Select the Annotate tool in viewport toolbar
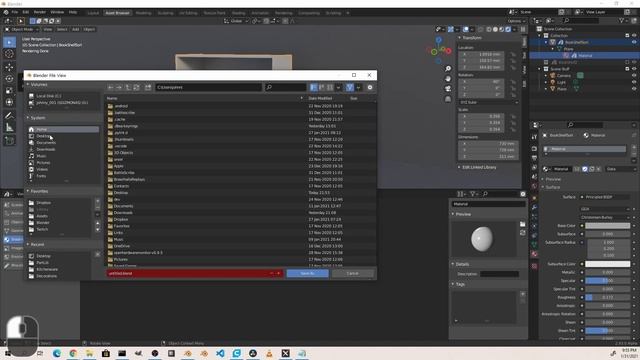640x360 pixels. [x=9, y=116]
